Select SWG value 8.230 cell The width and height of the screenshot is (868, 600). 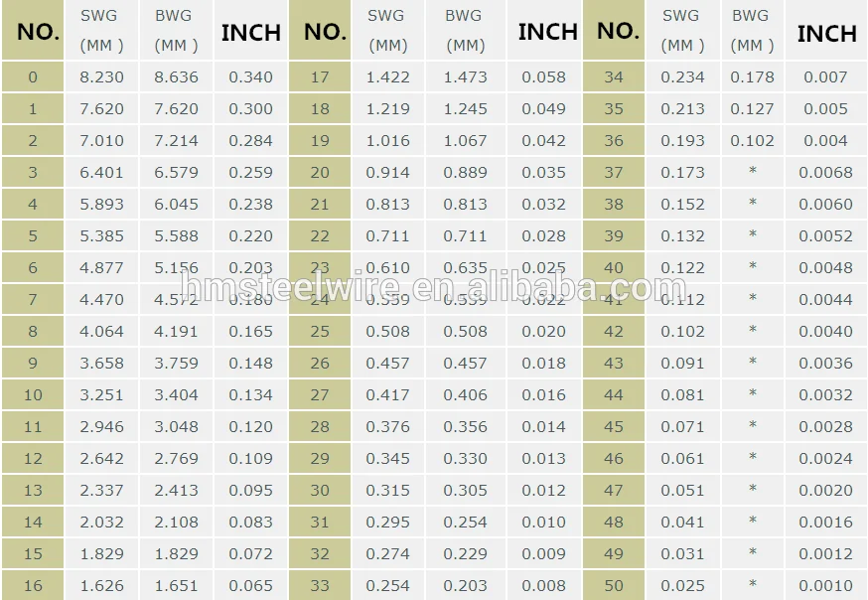pos(101,76)
